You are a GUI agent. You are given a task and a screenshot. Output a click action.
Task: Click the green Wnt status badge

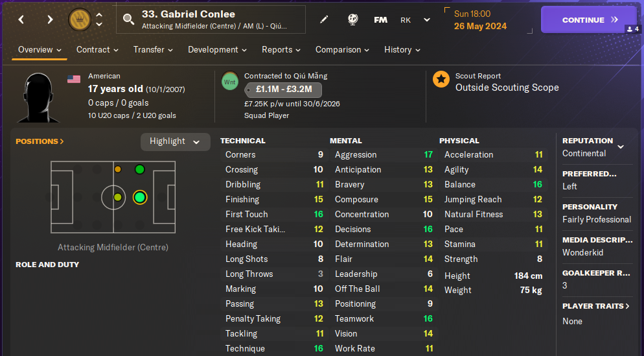tap(230, 82)
